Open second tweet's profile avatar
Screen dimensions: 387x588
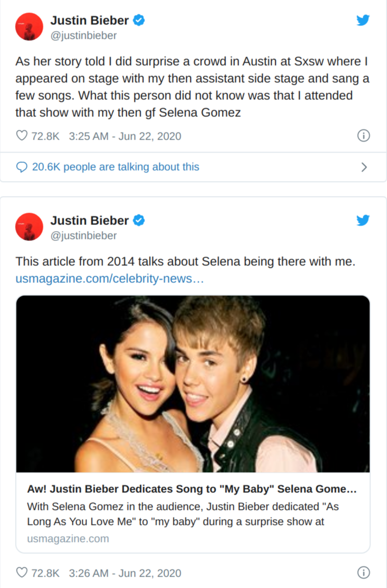(29, 227)
